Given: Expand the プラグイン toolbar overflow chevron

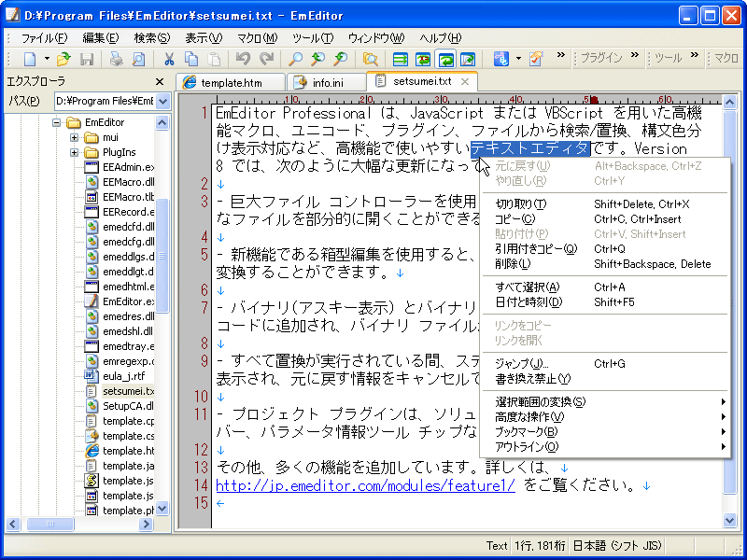Looking at the screenshot, I should [x=635, y=55].
